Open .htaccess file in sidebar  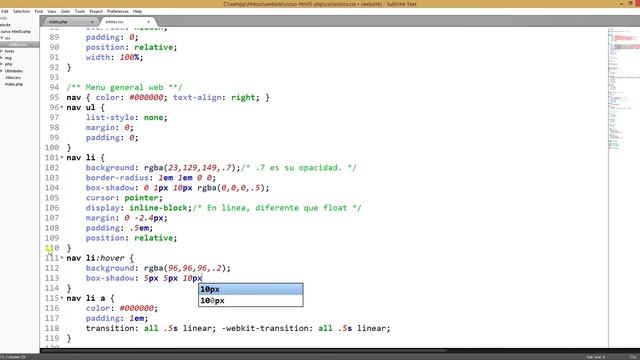(13, 78)
